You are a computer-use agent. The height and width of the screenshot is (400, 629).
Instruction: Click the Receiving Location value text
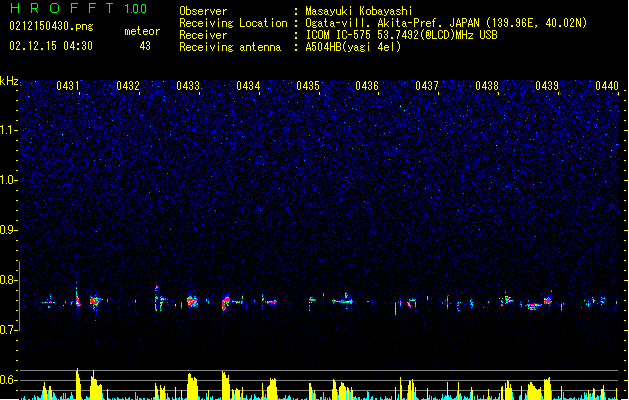[446, 23]
